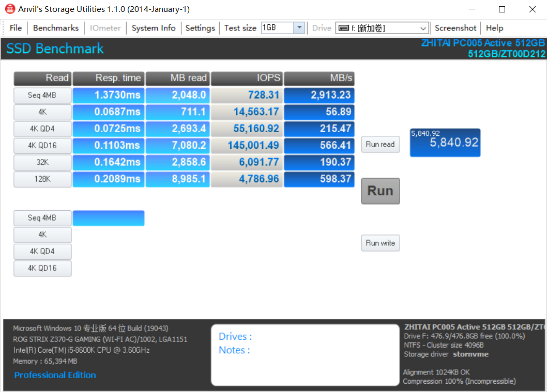
Task: Click the 566.41 MB/s cell
Action: [x=319, y=145]
